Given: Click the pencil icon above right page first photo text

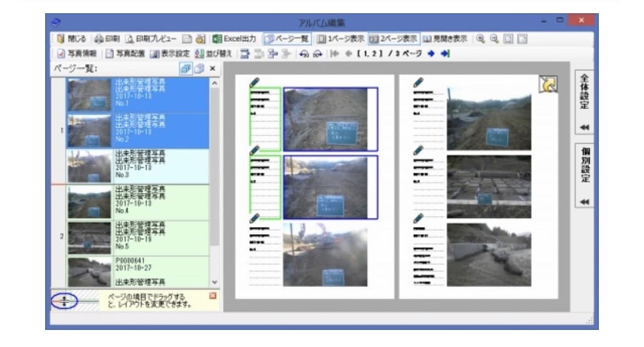Looking at the screenshot, I should [418, 82].
